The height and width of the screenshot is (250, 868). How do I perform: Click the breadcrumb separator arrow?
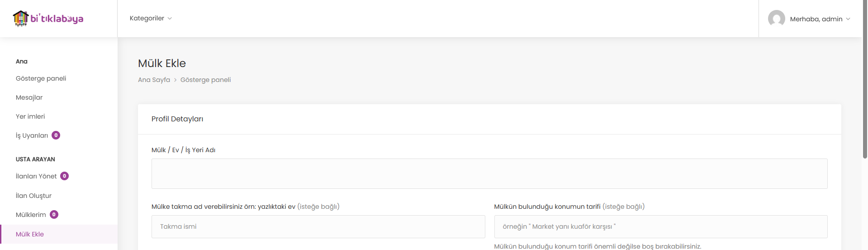coord(175,80)
